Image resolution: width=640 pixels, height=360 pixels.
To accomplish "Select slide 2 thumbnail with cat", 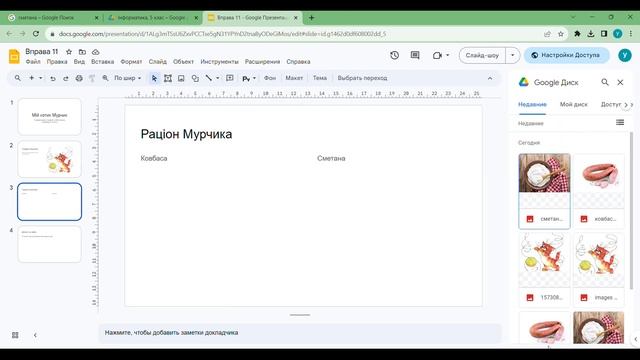I will point(49,159).
